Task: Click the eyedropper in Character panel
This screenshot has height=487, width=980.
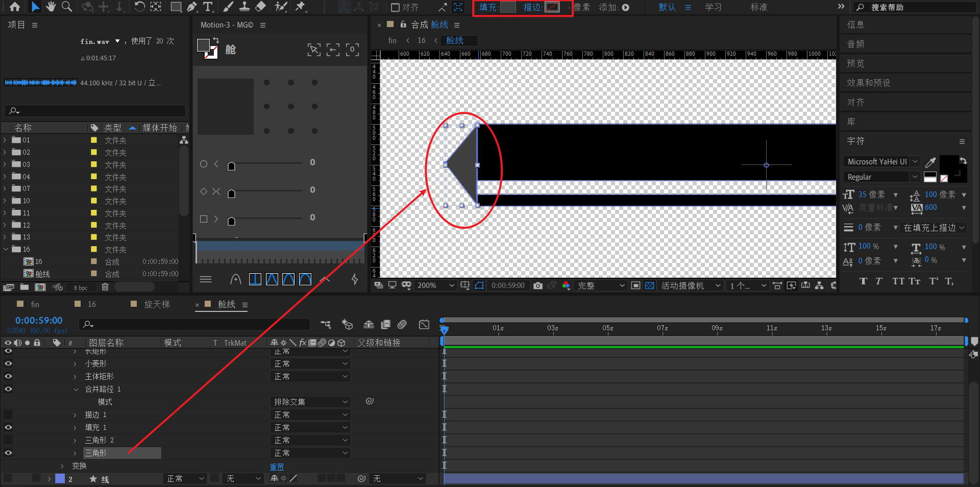Action: click(930, 162)
